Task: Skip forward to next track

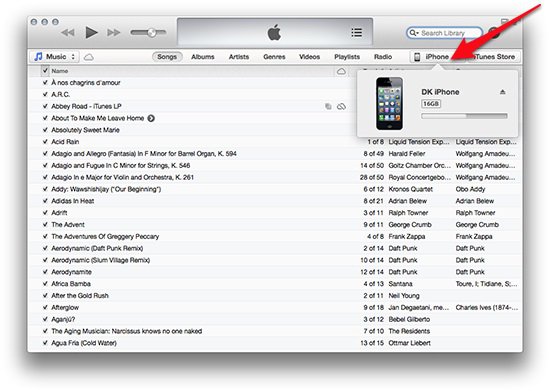Action: 114,33
